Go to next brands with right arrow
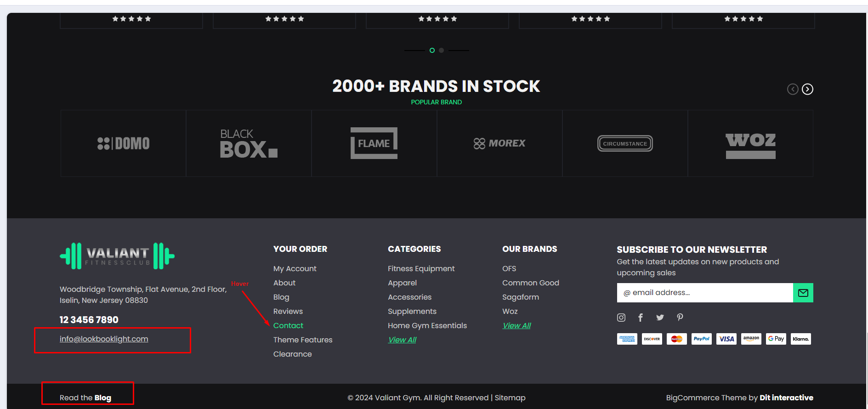This screenshot has height=409, width=868. tap(807, 89)
